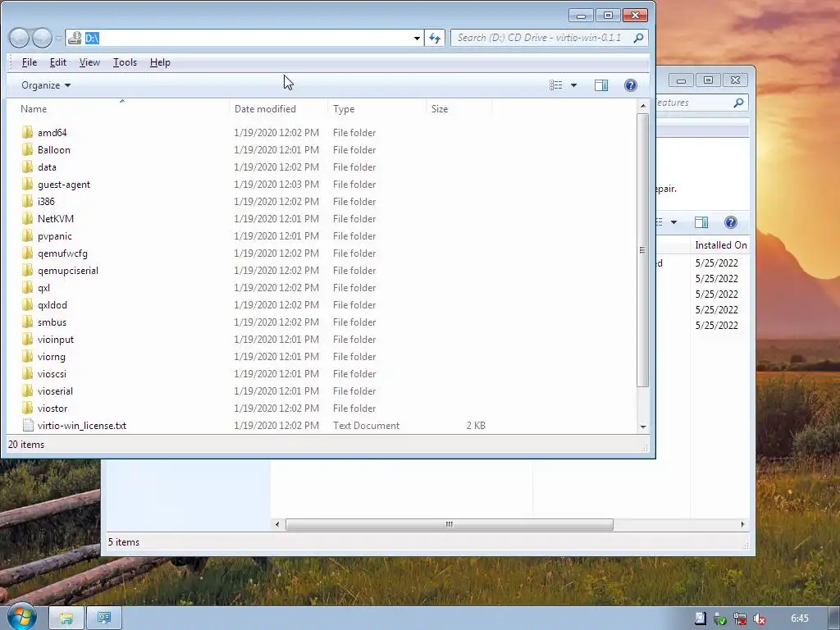Select the qxldod folder icon

[27, 305]
